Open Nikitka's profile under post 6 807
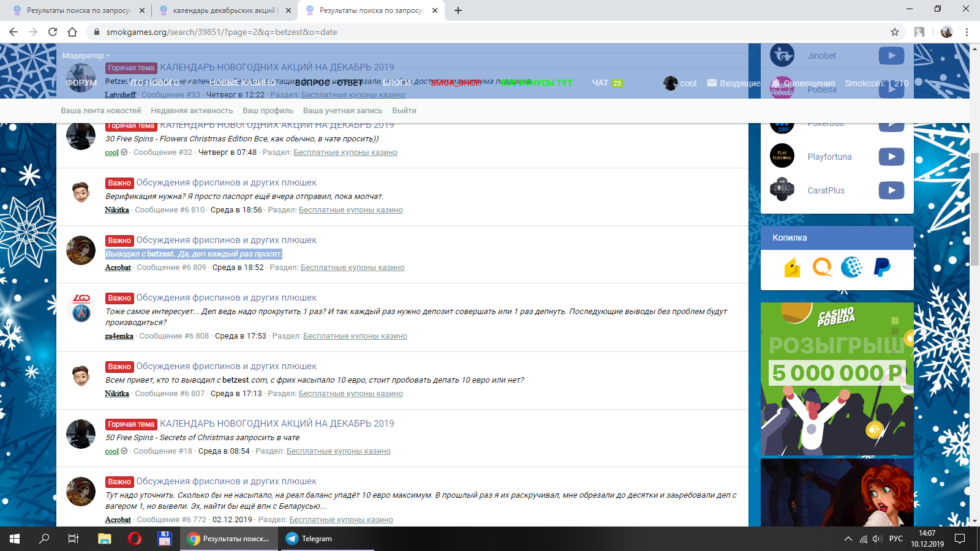This screenshot has width=980, height=551. click(117, 394)
